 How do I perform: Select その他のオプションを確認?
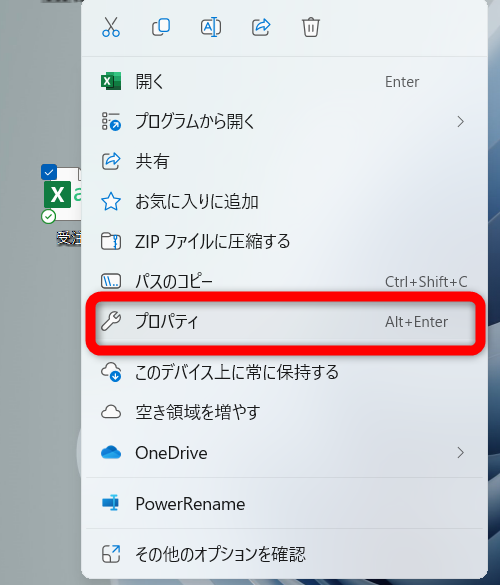click(x=284, y=554)
